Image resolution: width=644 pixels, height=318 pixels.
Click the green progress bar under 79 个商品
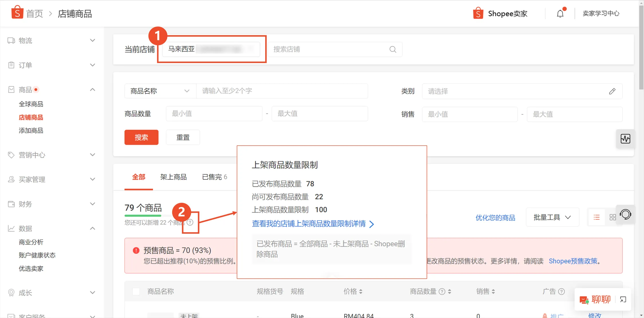click(x=143, y=216)
